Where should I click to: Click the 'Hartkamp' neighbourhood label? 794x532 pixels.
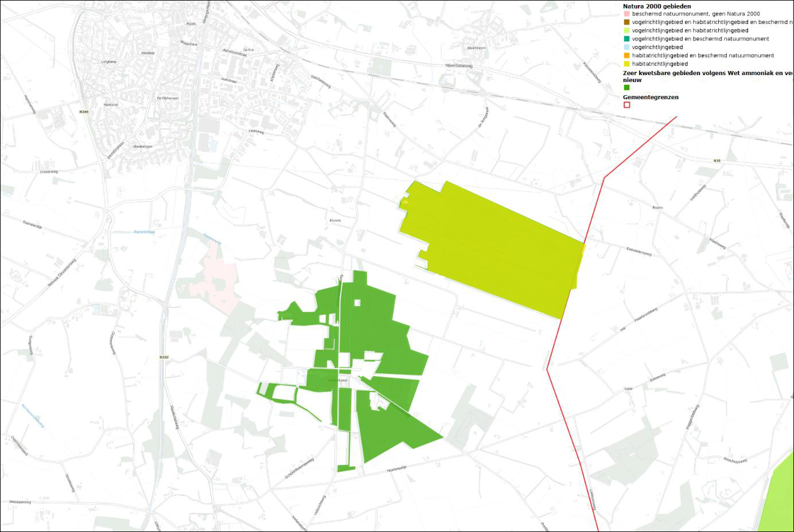(x=110, y=105)
